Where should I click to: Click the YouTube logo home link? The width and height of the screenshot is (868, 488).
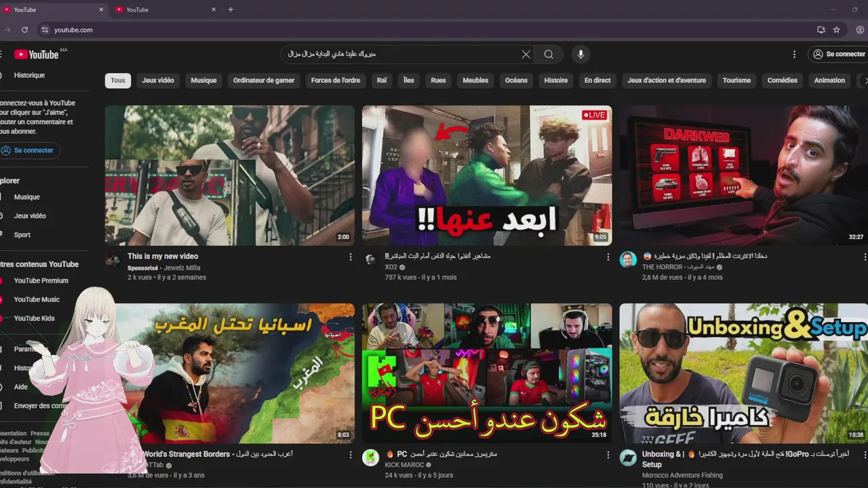click(37, 54)
